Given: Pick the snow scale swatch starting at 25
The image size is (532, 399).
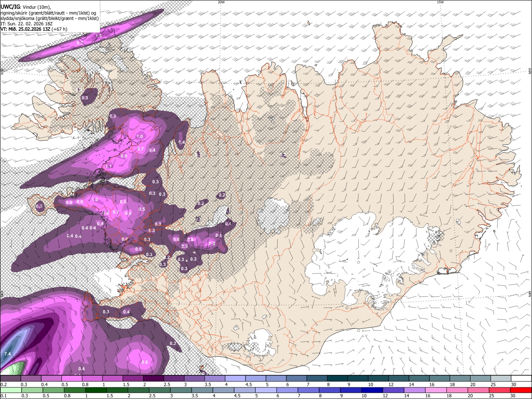Looking at the screenshot, I should pyautogui.click(x=501, y=379).
